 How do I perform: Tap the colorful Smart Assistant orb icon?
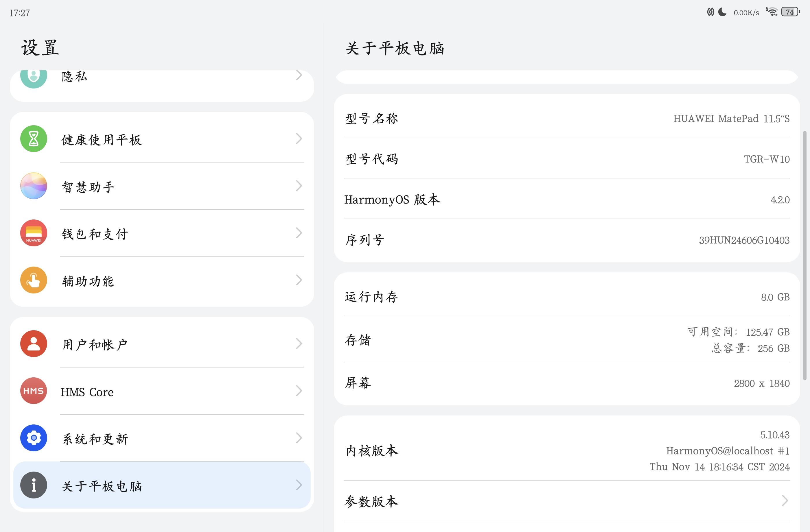(33, 186)
